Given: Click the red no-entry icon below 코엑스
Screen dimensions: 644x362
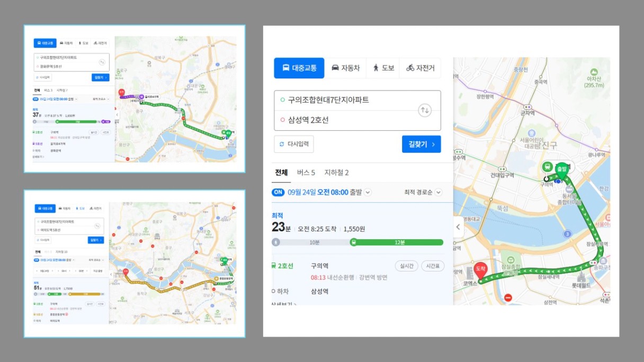Looking at the screenshot, I should pos(508,298).
